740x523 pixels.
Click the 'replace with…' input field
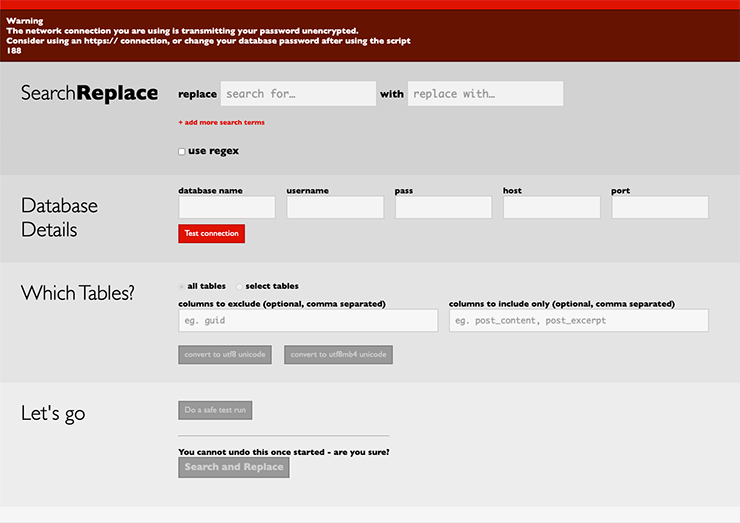[x=485, y=94]
